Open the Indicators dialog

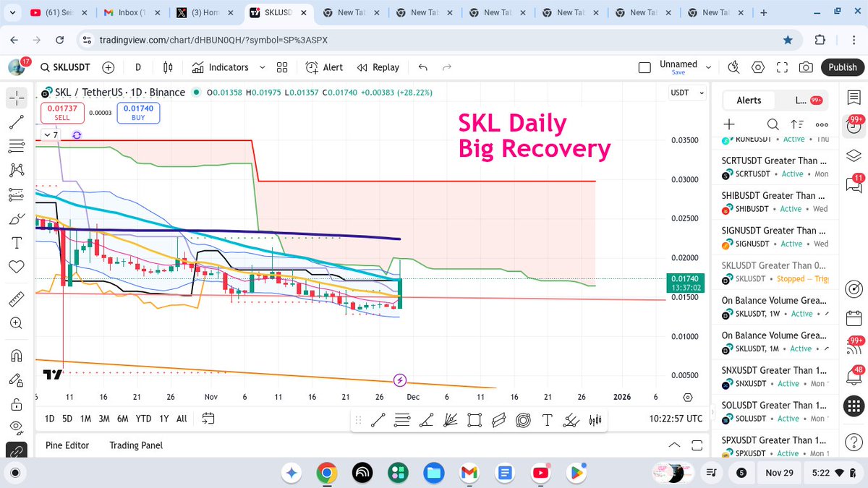coord(221,67)
